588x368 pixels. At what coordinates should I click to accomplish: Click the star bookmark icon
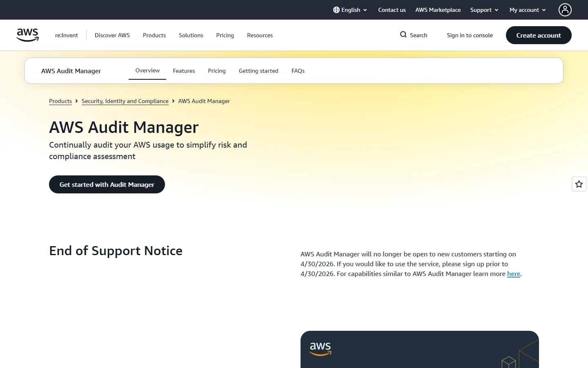click(579, 184)
